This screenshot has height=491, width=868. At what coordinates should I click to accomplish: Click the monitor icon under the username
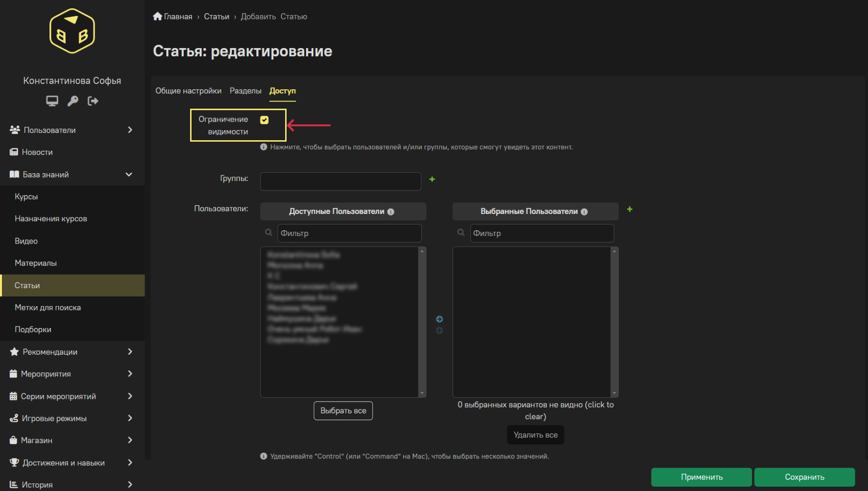[x=52, y=101]
